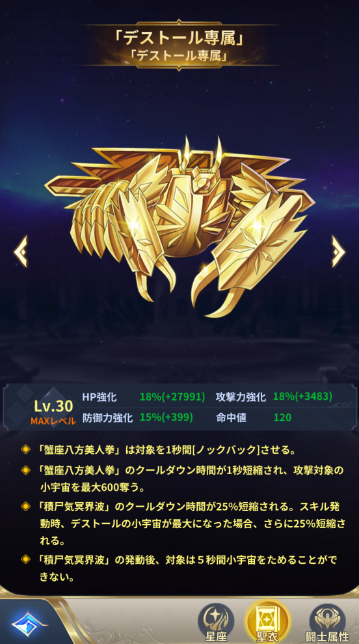The height and width of the screenshot is (644, 359).
Task: Tap the 「デストール専属」 title banner
Action: pos(179,45)
